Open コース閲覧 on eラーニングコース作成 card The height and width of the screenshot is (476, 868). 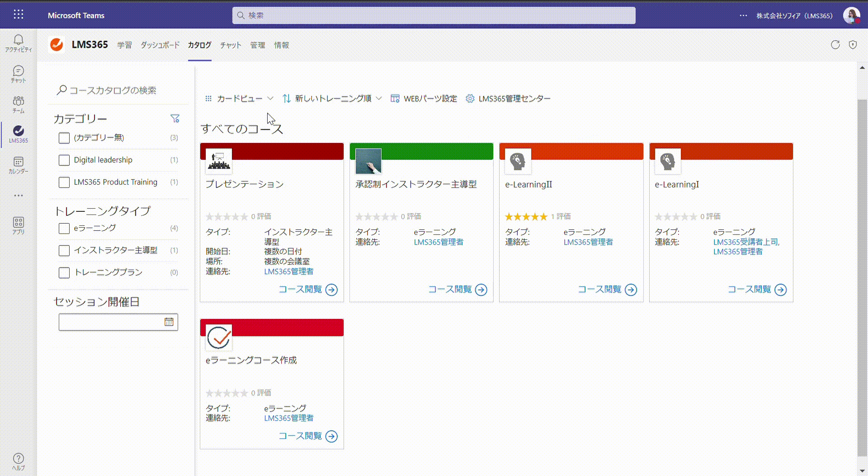pos(308,436)
